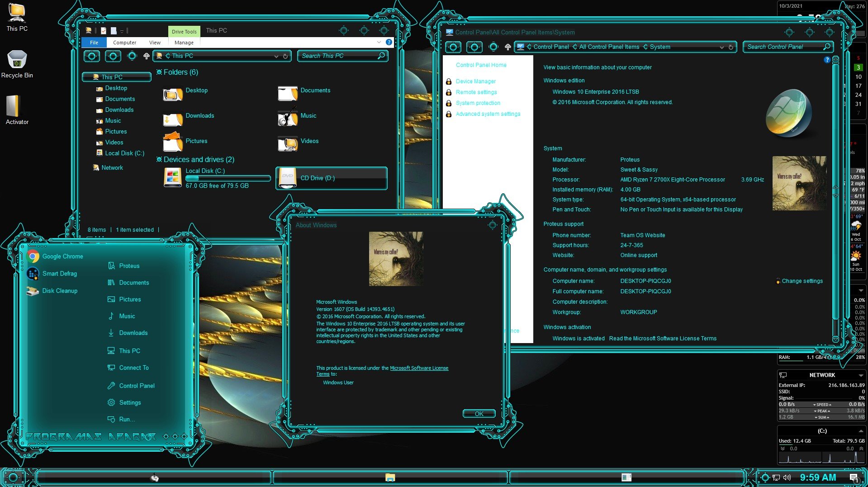Open the File Explorer taskbar icon

(x=390, y=477)
